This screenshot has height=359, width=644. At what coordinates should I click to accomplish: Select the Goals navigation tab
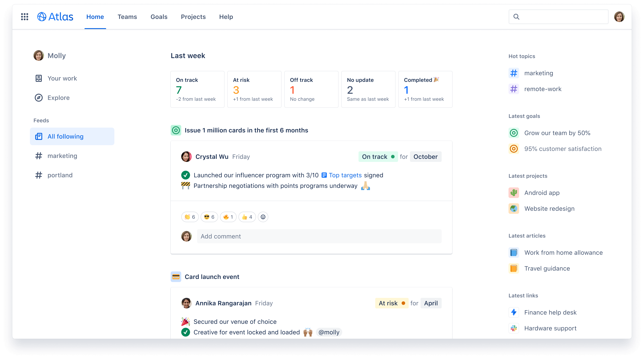pyautogui.click(x=159, y=16)
